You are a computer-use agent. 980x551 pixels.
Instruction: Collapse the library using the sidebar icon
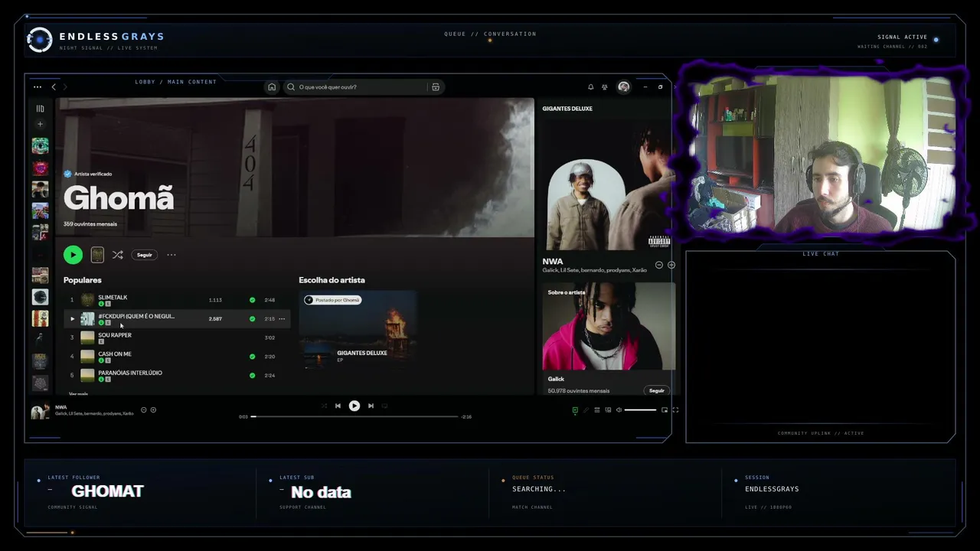point(41,109)
